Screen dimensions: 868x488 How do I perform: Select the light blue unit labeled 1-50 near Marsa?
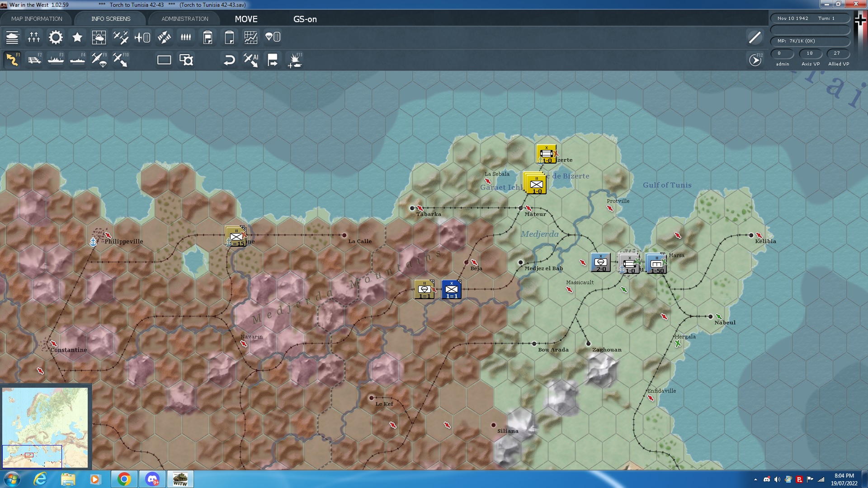656,263
